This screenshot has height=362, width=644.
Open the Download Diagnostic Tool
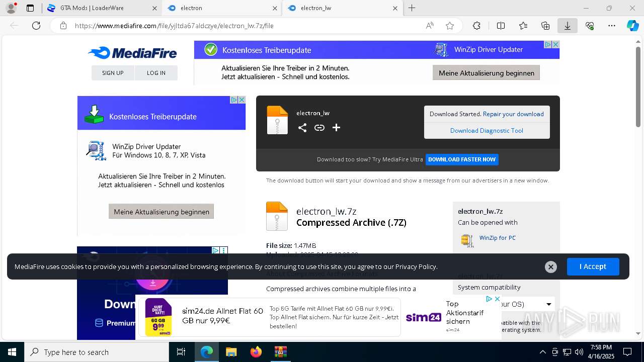coord(487,131)
